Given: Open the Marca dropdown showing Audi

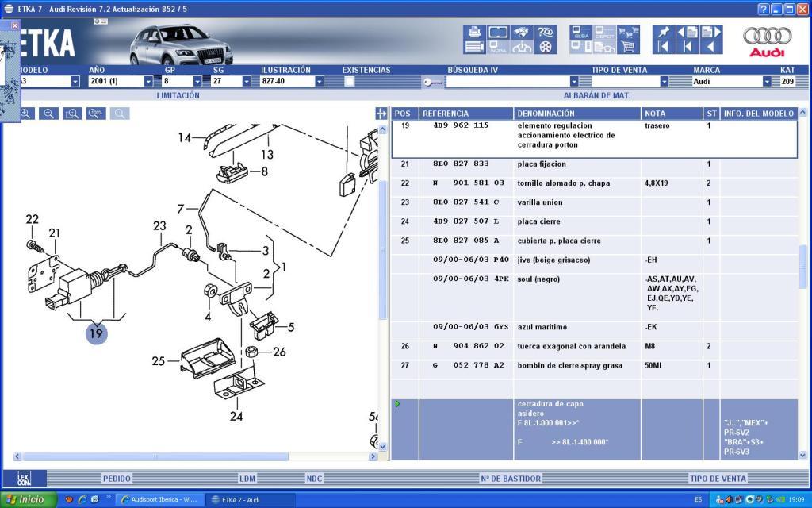Looking at the screenshot, I should tap(767, 82).
